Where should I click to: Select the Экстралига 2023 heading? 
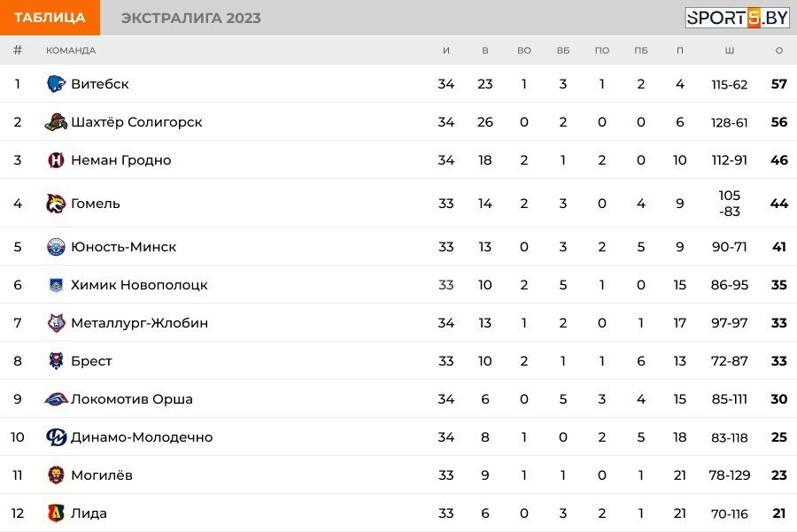(x=191, y=18)
